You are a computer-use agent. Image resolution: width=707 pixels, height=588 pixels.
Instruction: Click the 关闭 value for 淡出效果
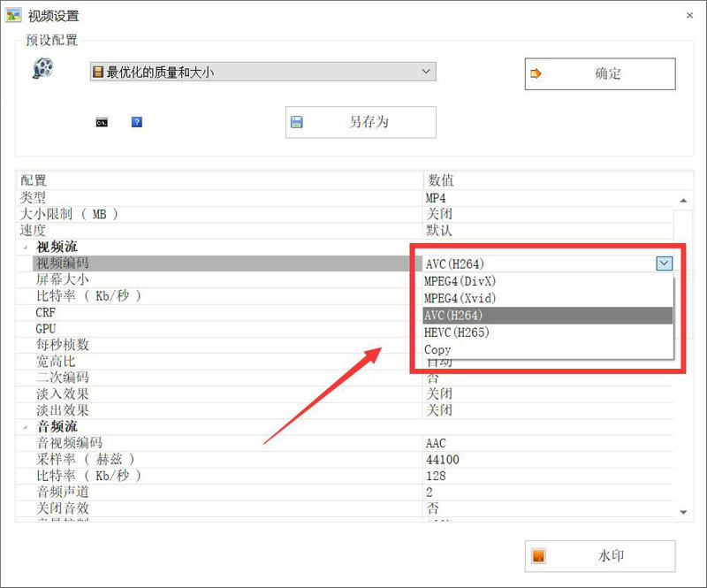point(439,410)
